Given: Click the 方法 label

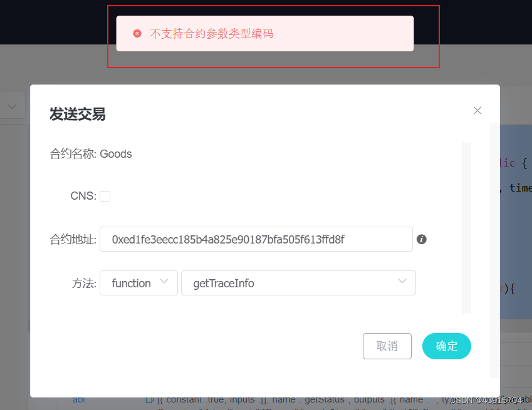Looking at the screenshot, I should pos(84,283).
